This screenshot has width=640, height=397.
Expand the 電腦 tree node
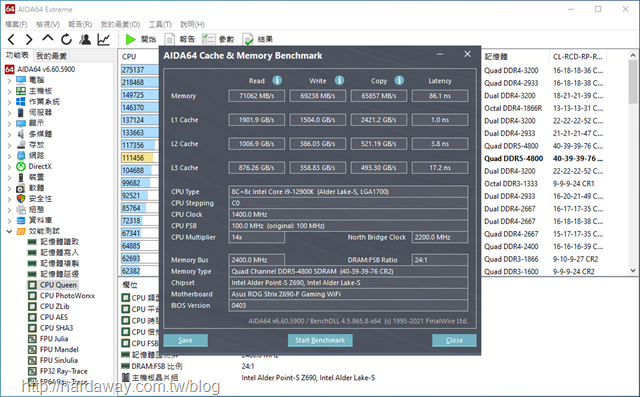9,80
